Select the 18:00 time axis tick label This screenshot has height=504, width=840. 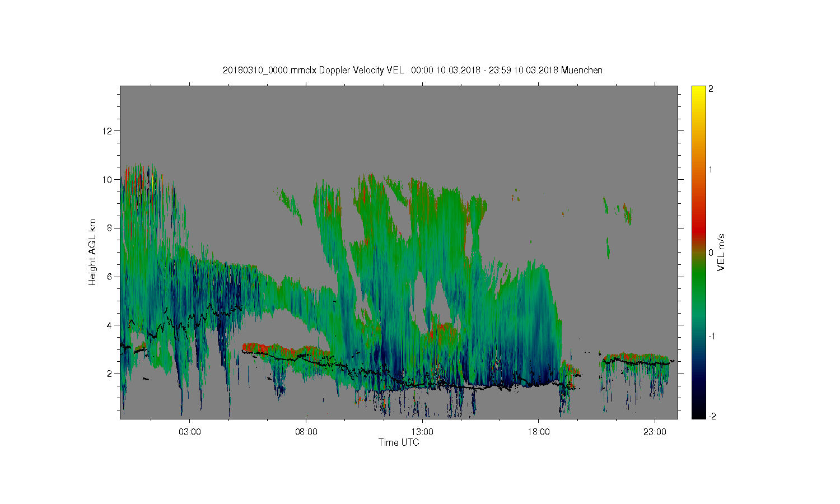pyautogui.click(x=539, y=432)
